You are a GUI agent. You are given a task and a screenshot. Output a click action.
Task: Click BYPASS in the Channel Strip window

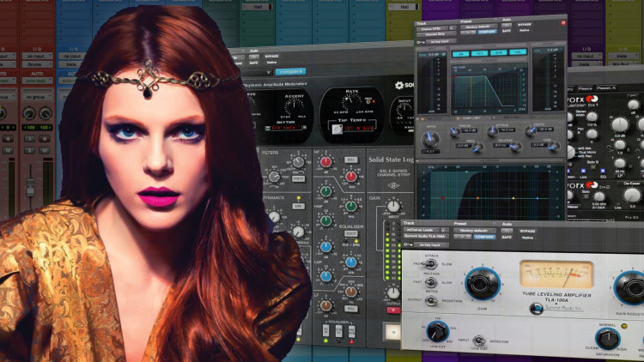coord(525,25)
